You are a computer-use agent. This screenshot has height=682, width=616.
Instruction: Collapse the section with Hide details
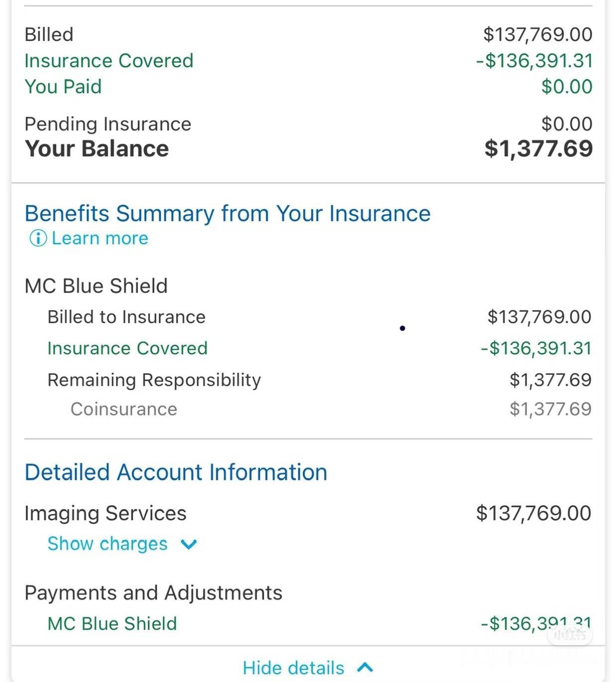point(294,668)
